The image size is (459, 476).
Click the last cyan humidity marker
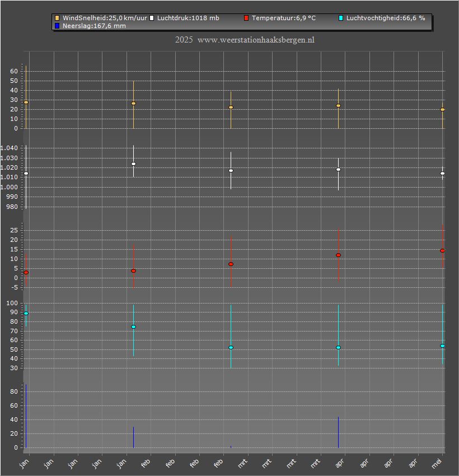tap(442, 346)
